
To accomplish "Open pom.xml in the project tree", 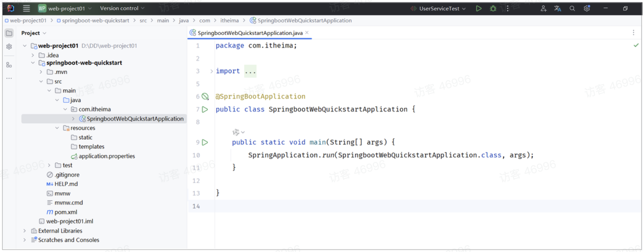I will coord(66,212).
